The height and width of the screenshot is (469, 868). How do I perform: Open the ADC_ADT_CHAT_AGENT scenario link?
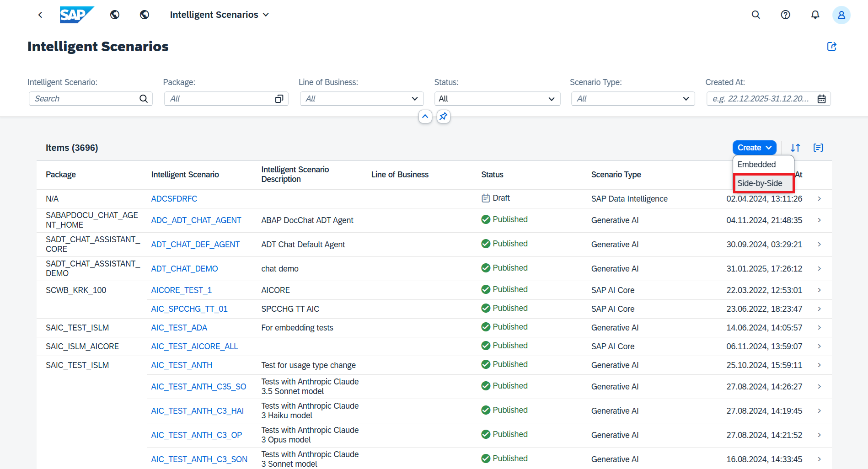(x=196, y=220)
